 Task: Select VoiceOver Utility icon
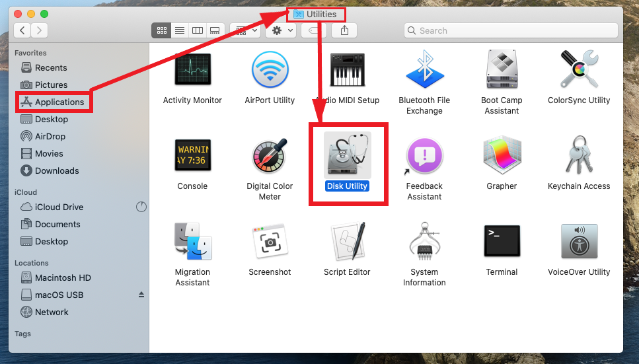click(579, 241)
